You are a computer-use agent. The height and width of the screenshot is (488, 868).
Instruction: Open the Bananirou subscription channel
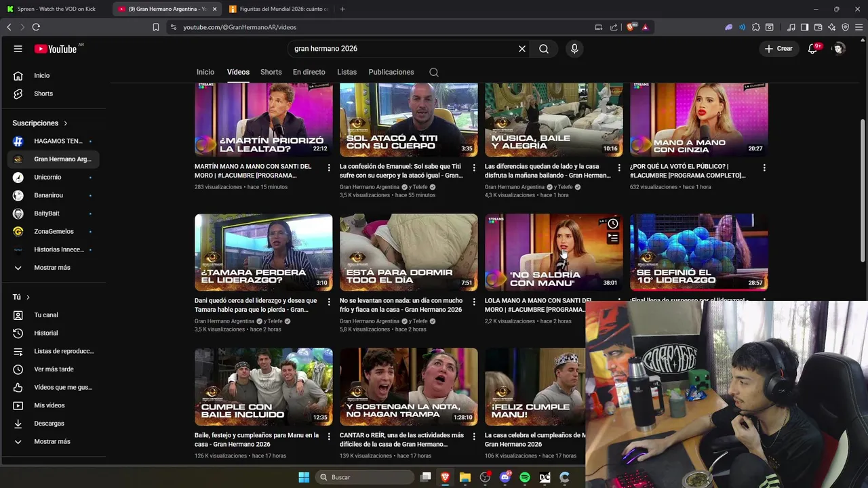(54, 195)
